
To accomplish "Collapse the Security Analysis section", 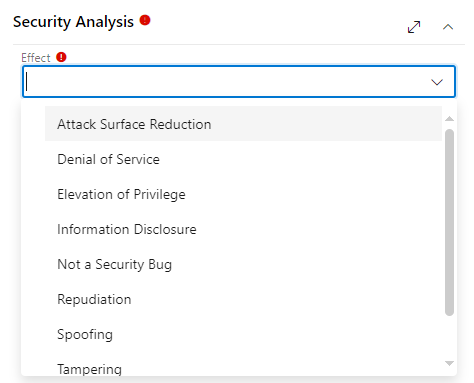I will click(448, 27).
